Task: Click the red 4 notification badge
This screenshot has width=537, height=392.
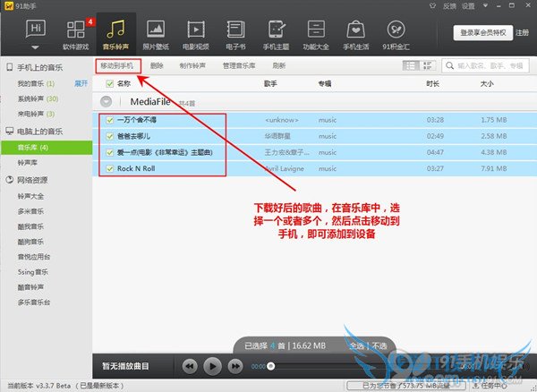Action: click(x=90, y=21)
